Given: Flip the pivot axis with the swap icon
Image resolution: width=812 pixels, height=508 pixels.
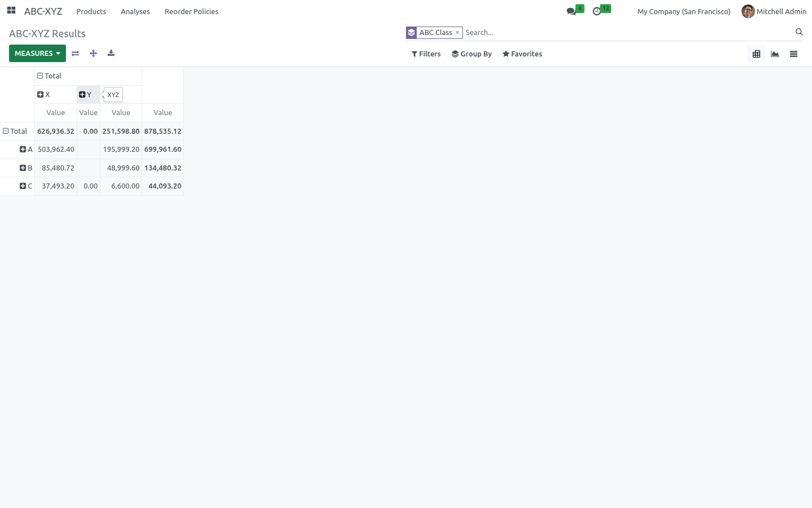Looking at the screenshot, I should pos(75,53).
